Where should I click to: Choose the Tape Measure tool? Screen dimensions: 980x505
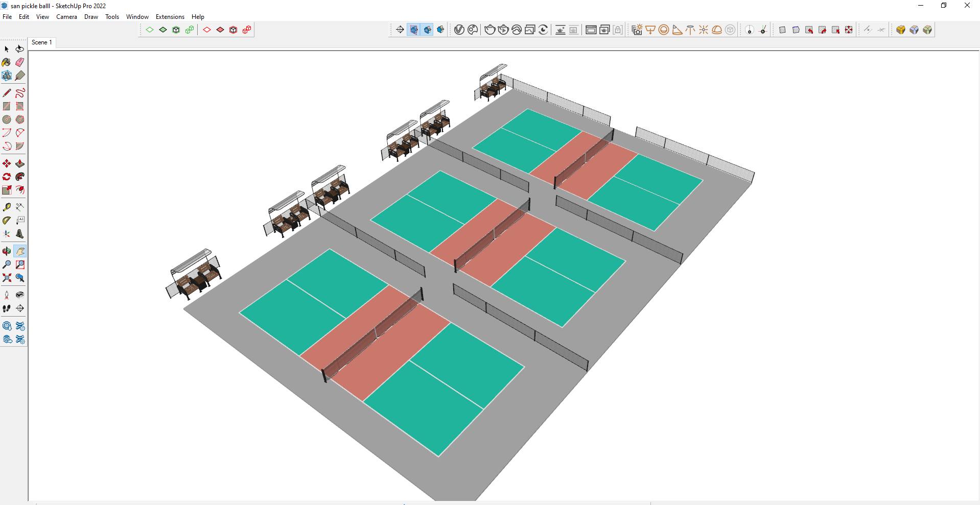point(7,207)
